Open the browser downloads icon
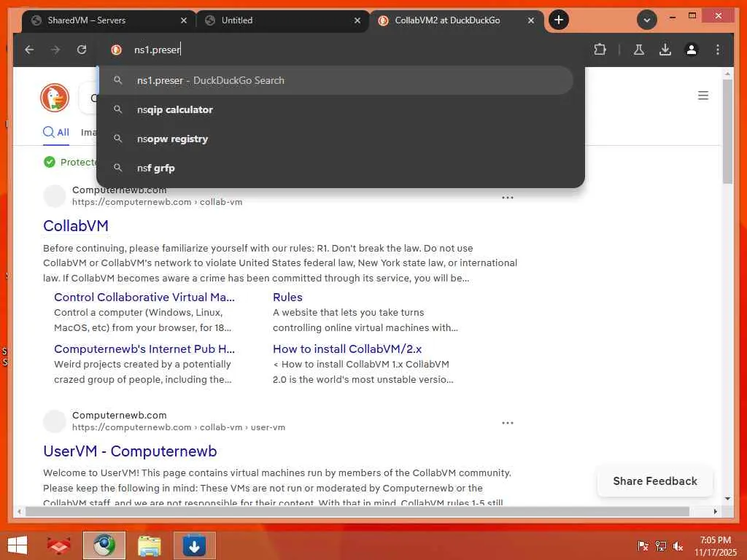Viewport: 747px width, 560px height. click(665, 50)
